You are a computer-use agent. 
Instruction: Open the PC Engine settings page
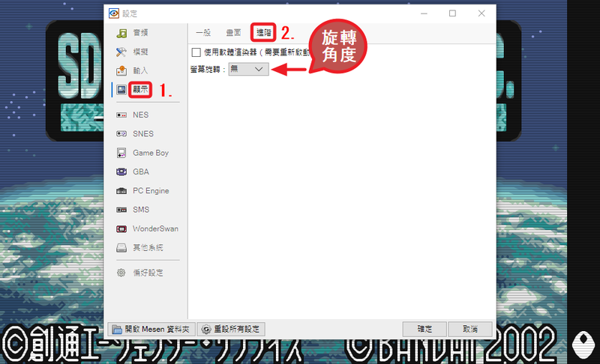click(151, 190)
